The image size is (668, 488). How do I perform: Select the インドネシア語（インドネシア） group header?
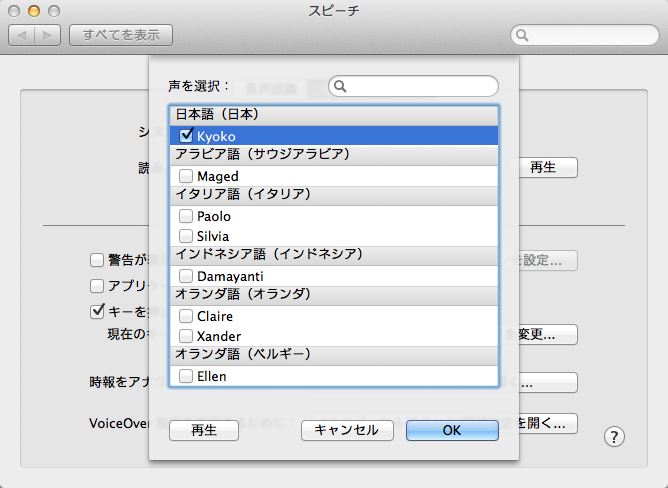click(334, 255)
